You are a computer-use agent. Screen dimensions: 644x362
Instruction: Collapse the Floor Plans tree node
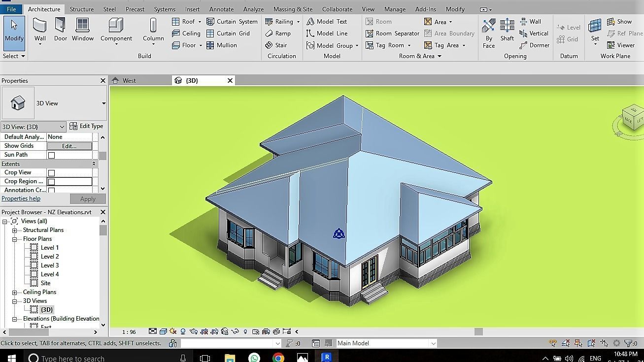point(15,239)
